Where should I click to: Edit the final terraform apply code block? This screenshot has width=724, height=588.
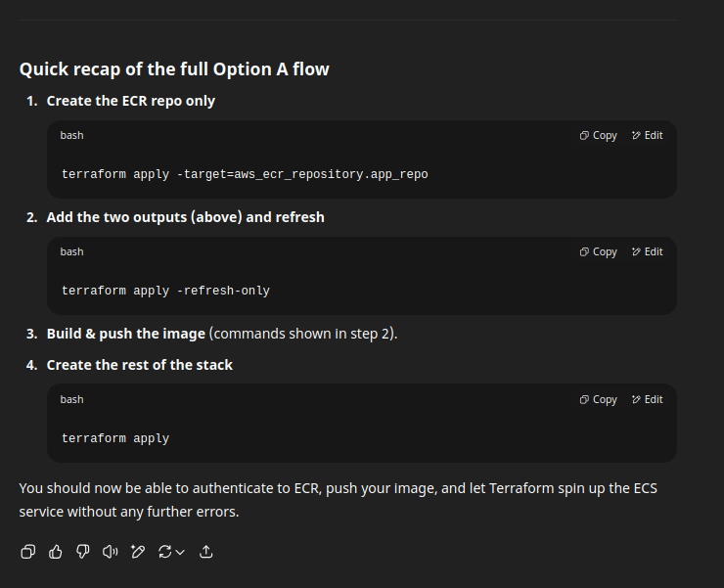pos(648,399)
